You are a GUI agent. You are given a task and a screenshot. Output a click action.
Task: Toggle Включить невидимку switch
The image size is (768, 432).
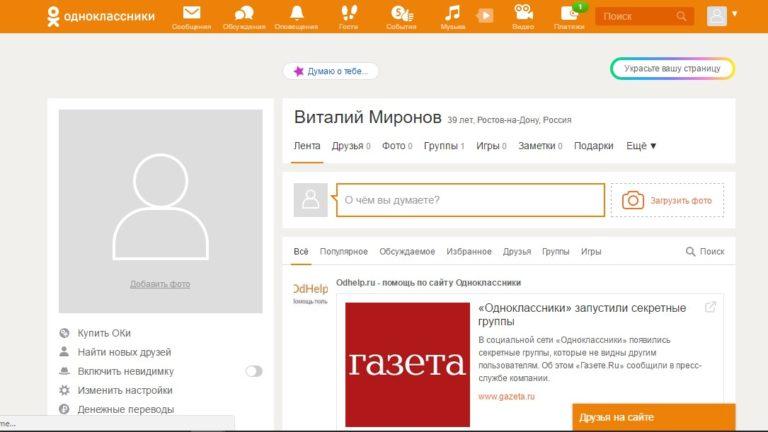[254, 371]
